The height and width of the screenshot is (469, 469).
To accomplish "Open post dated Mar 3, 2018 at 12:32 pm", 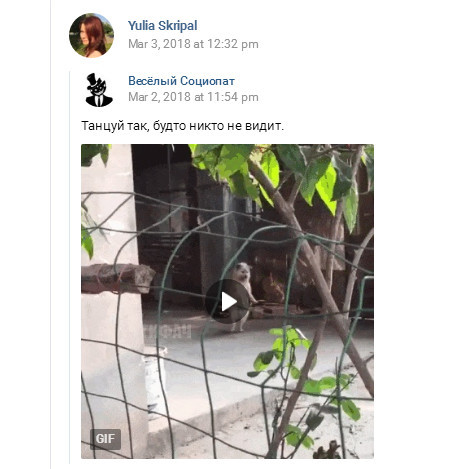I will (x=193, y=44).
